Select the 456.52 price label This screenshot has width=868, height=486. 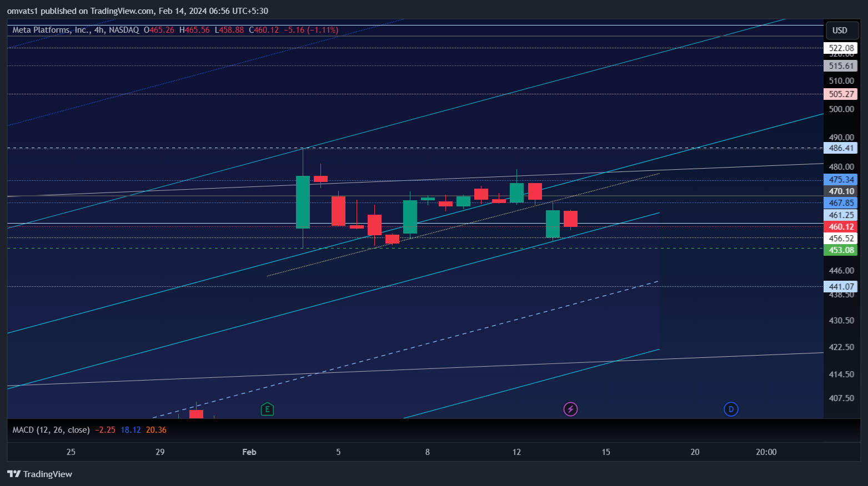(x=841, y=239)
